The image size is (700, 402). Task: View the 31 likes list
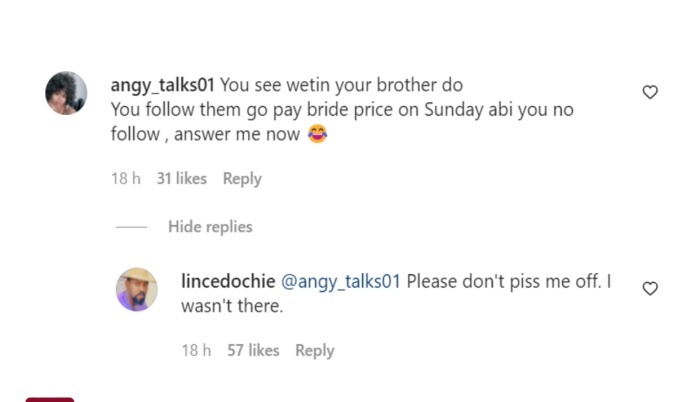(182, 179)
